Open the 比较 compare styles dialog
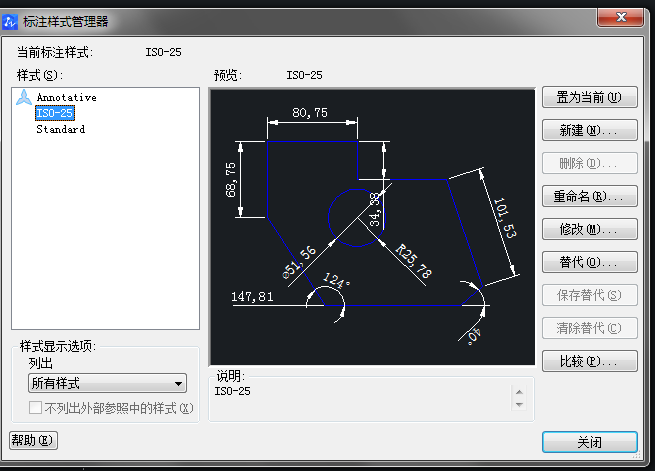 coord(589,361)
